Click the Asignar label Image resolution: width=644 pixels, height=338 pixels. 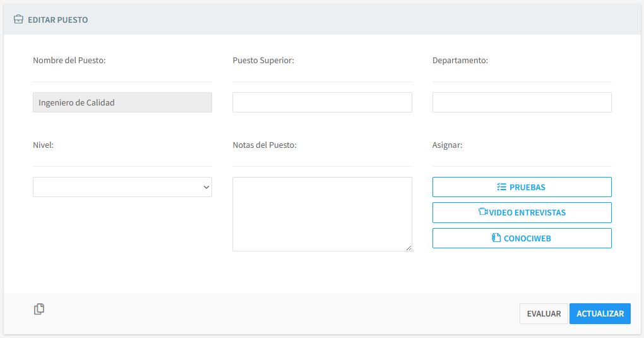[447, 145]
